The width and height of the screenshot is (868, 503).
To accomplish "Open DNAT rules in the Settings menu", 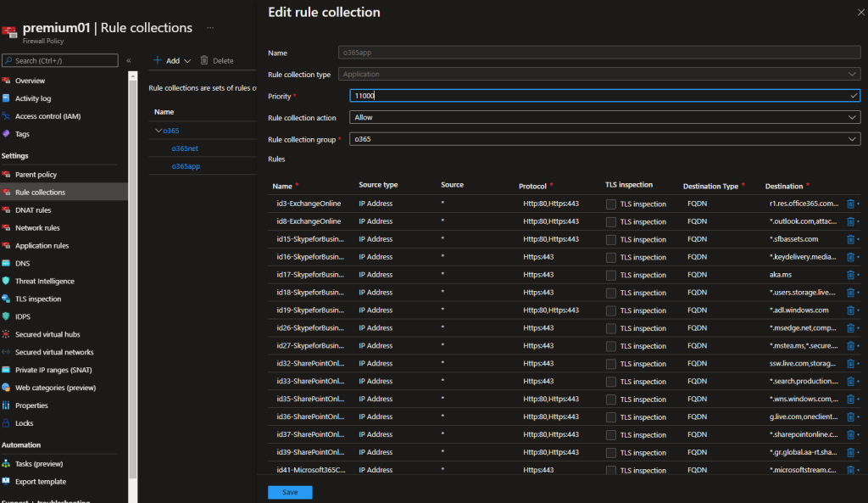I will coord(33,210).
